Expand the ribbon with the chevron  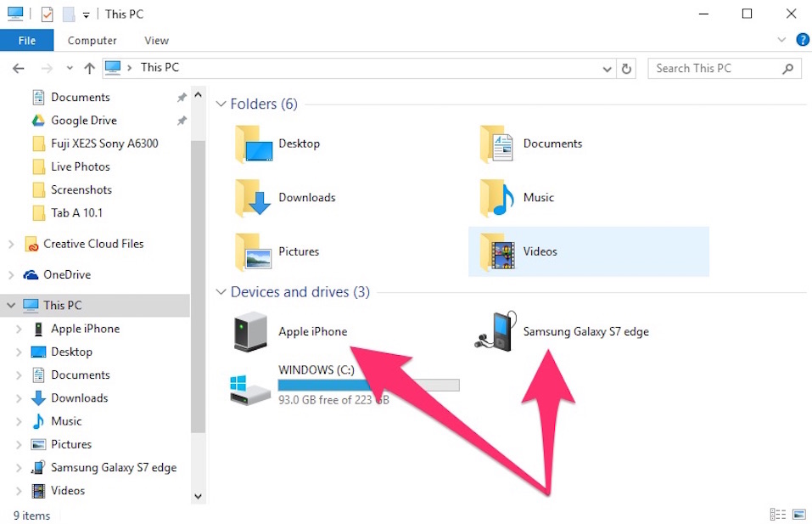(x=781, y=40)
